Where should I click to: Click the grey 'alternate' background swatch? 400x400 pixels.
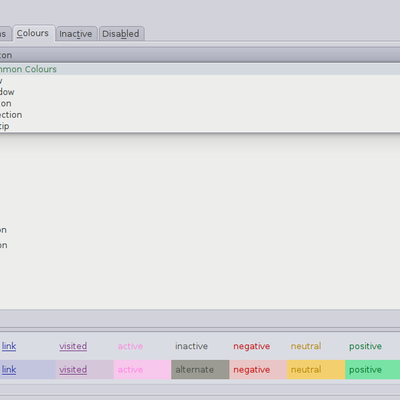(200, 370)
